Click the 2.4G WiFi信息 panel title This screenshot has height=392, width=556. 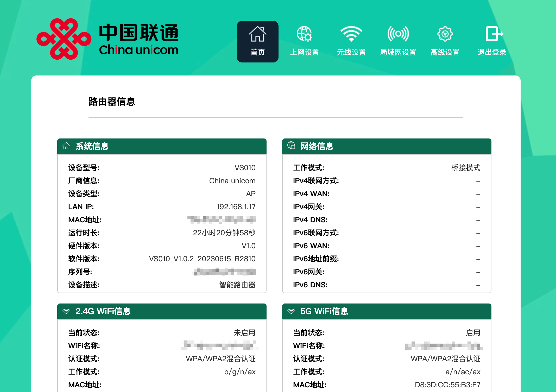[103, 311]
